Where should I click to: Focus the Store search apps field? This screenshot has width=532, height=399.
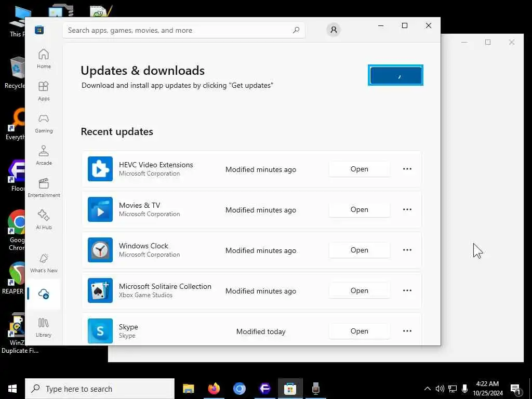[183, 30]
